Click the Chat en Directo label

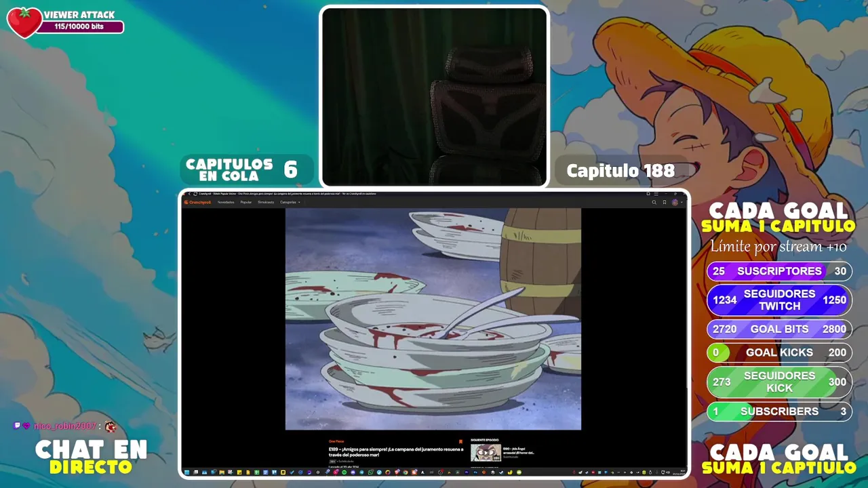point(91,457)
